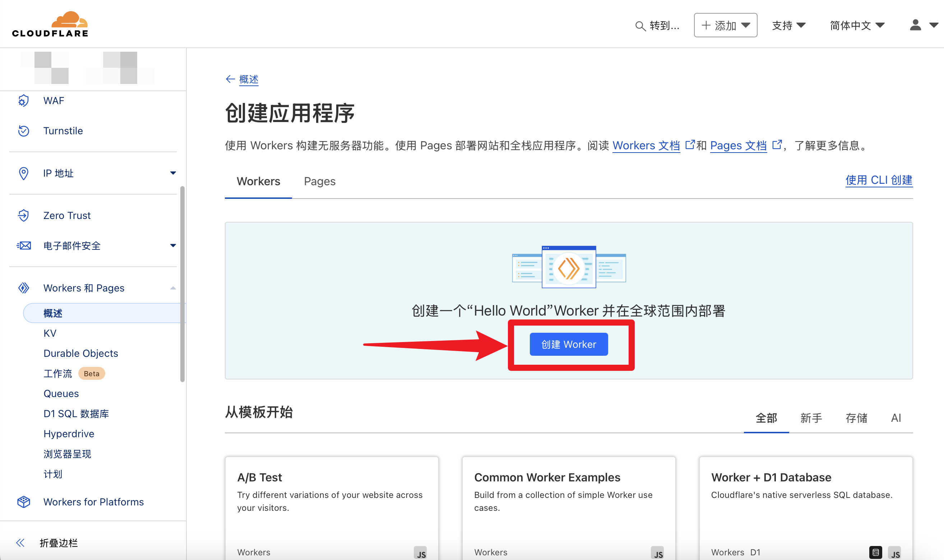Click the JS badge on A/B Test card
This screenshot has width=944, height=560.
coord(420,553)
